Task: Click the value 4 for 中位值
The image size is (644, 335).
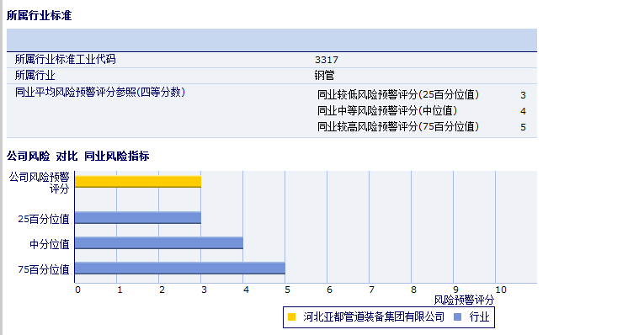Action: (x=523, y=111)
